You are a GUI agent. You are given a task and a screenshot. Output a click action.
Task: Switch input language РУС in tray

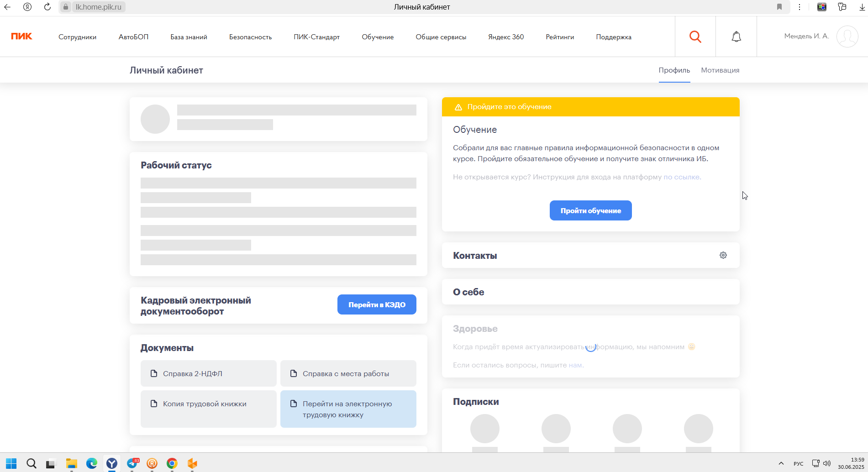799,463
